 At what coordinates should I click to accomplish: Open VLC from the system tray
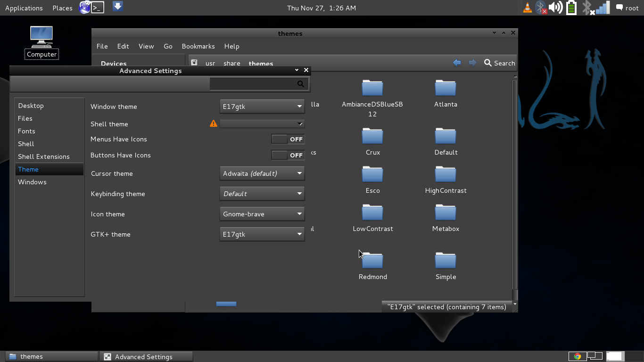coord(527,8)
